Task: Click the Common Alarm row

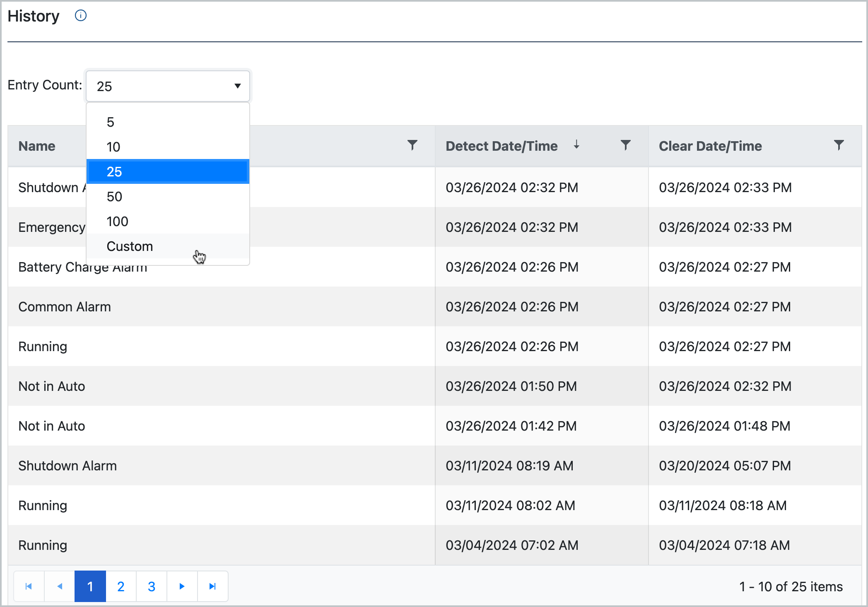Action: 65,307
